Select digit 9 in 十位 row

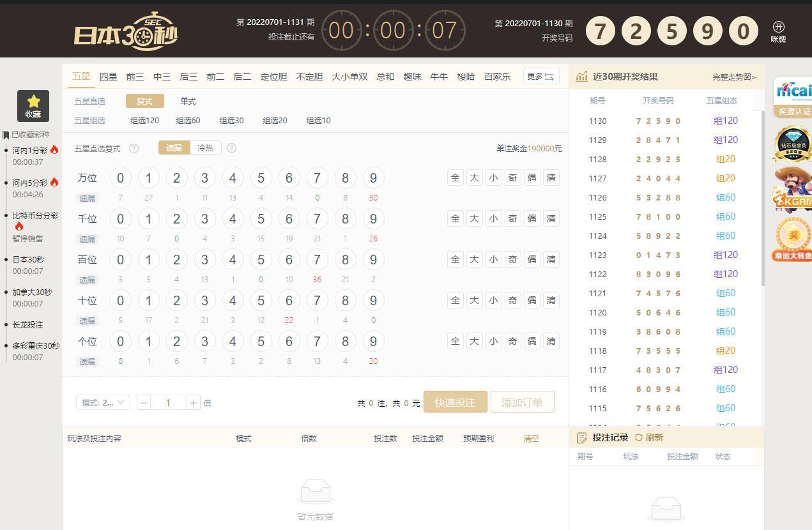[373, 300]
